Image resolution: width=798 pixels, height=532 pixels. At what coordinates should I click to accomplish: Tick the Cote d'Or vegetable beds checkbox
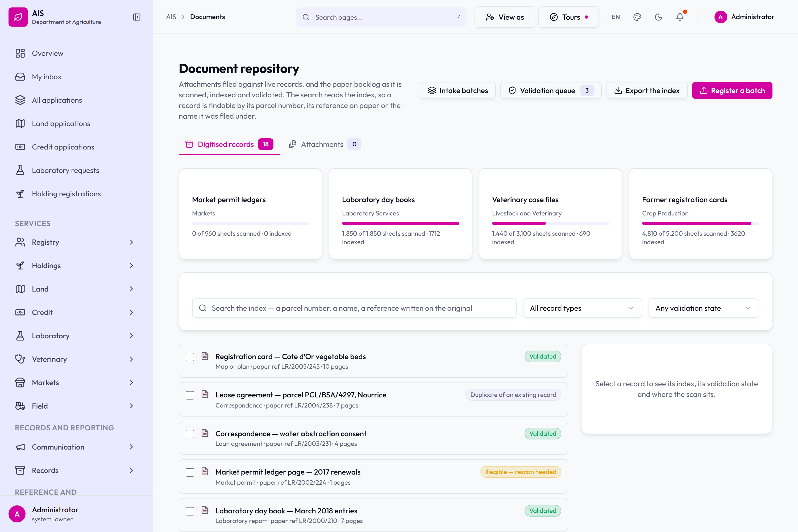coord(190,357)
